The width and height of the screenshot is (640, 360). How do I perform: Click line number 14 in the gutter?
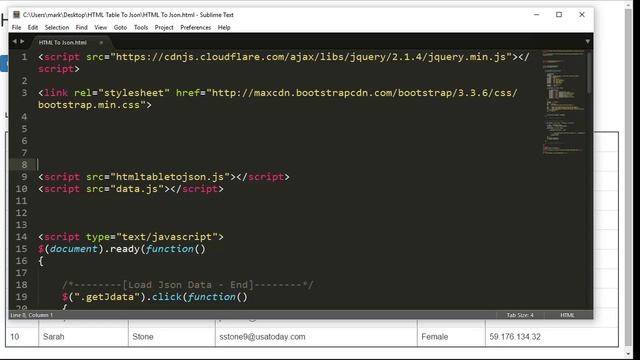pyautogui.click(x=21, y=237)
